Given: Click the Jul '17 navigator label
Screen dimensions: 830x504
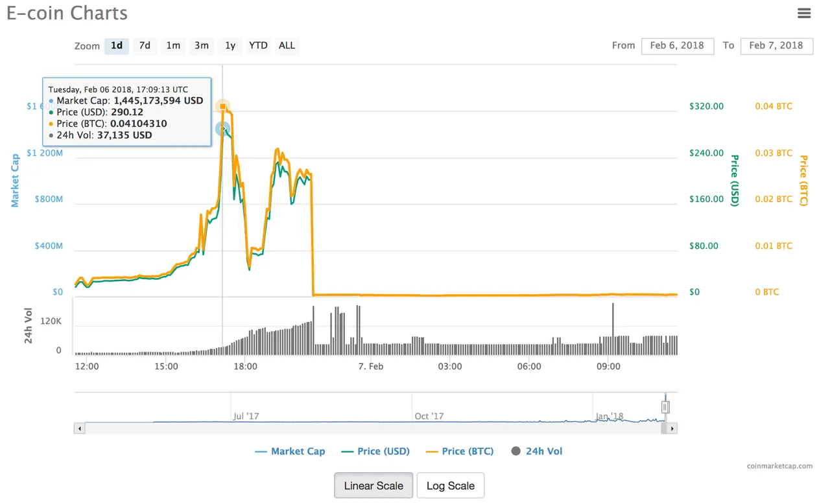Looking at the screenshot, I should pos(246,416).
